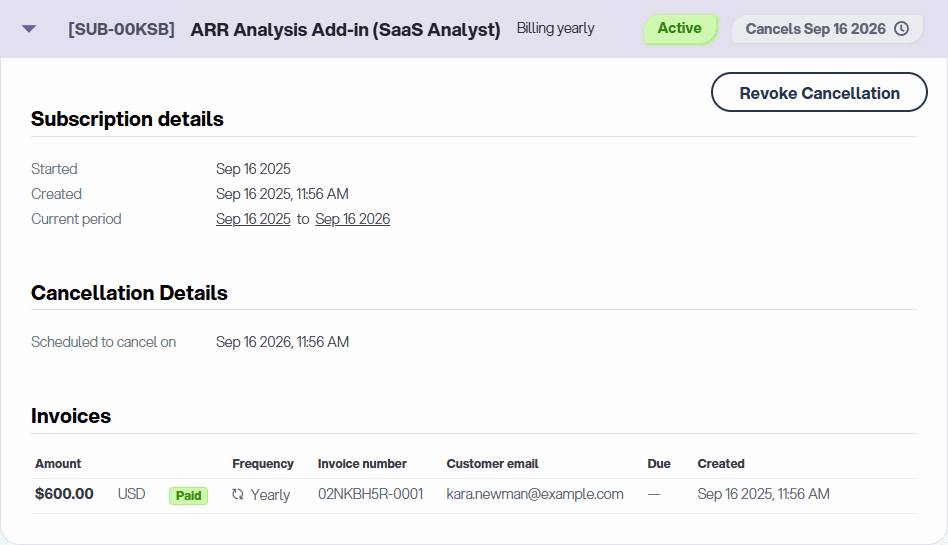This screenshot has width=948, height=545.
Task: Click the clock icon in the cancellation badge
Action: click(x=901, y=29)
